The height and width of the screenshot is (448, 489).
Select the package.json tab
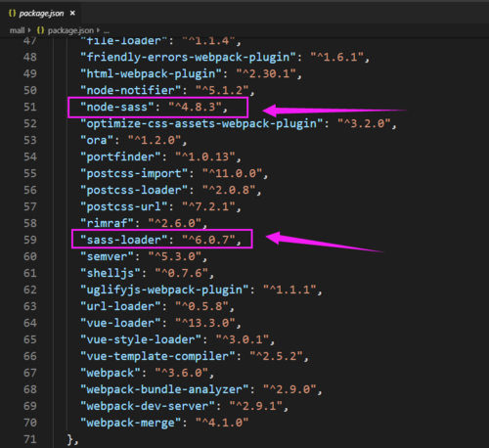[40, 13]
